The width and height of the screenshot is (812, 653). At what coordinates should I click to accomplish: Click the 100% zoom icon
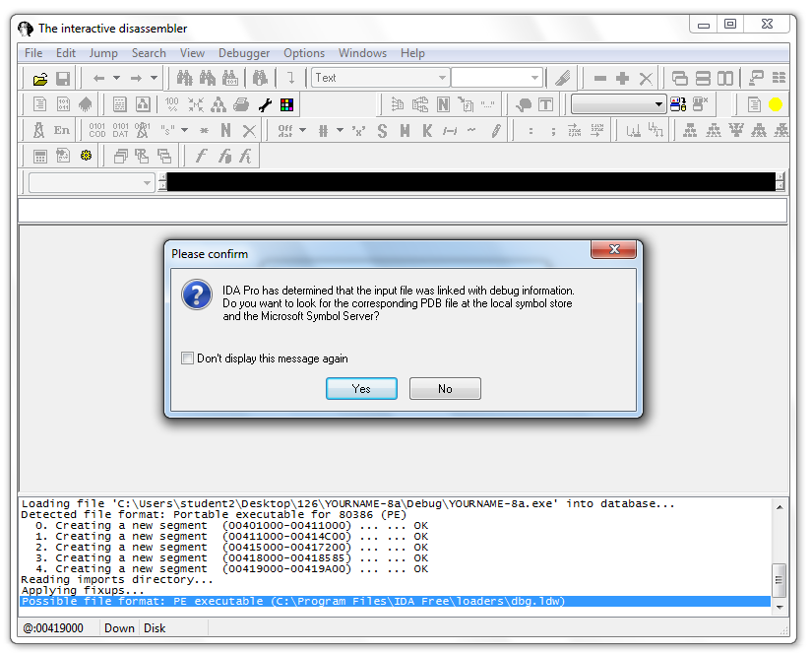coord(172,104)
